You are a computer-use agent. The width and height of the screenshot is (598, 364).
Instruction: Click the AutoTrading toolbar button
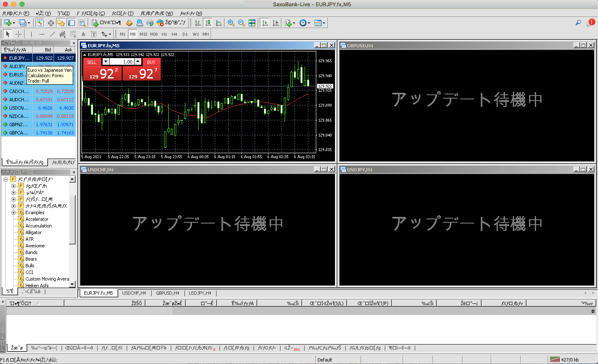pos(171,23)
